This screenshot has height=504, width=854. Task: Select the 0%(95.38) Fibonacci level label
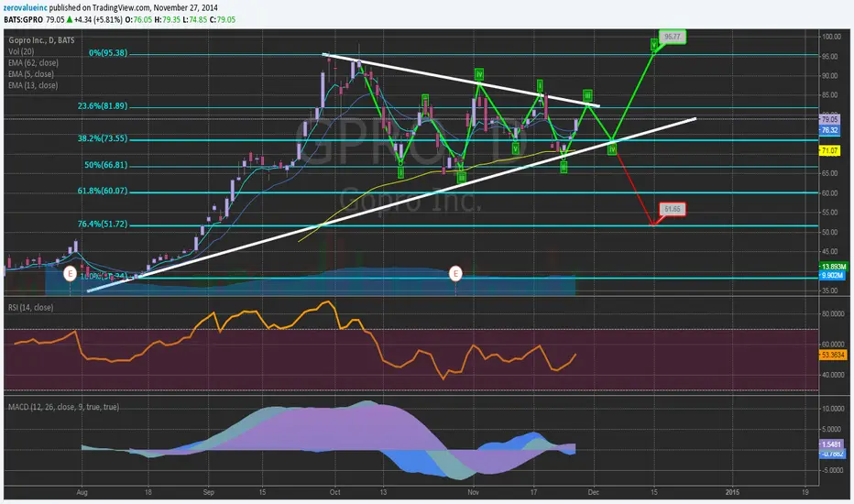pyautogui.click(x=108, y=53)
